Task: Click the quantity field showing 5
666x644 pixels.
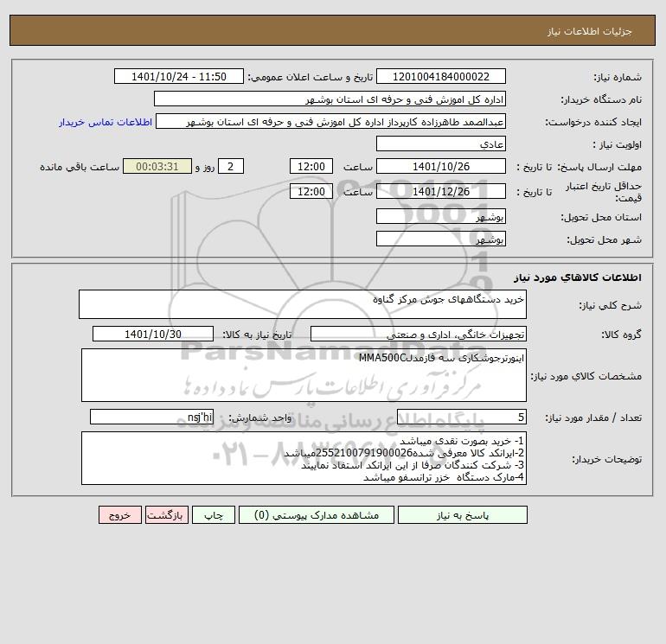Action: coord(462,418)
